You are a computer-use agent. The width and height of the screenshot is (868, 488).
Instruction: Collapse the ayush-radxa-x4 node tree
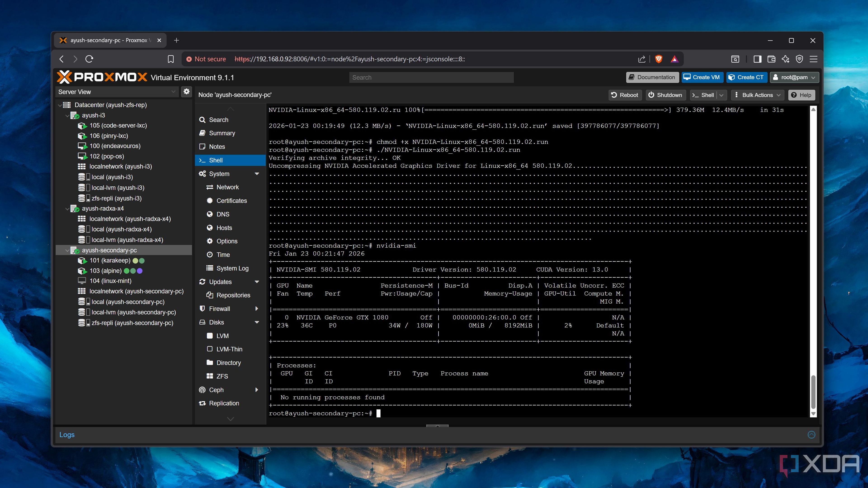point(67,209)
